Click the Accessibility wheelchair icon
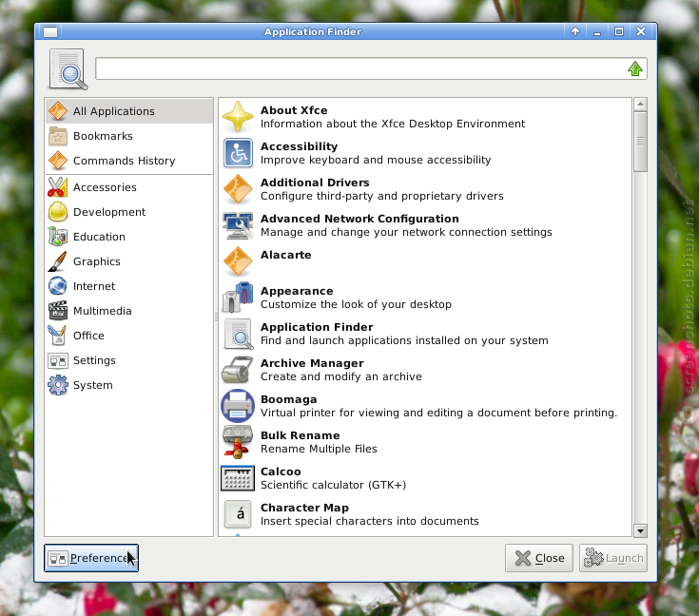 (x=238, y=153)
